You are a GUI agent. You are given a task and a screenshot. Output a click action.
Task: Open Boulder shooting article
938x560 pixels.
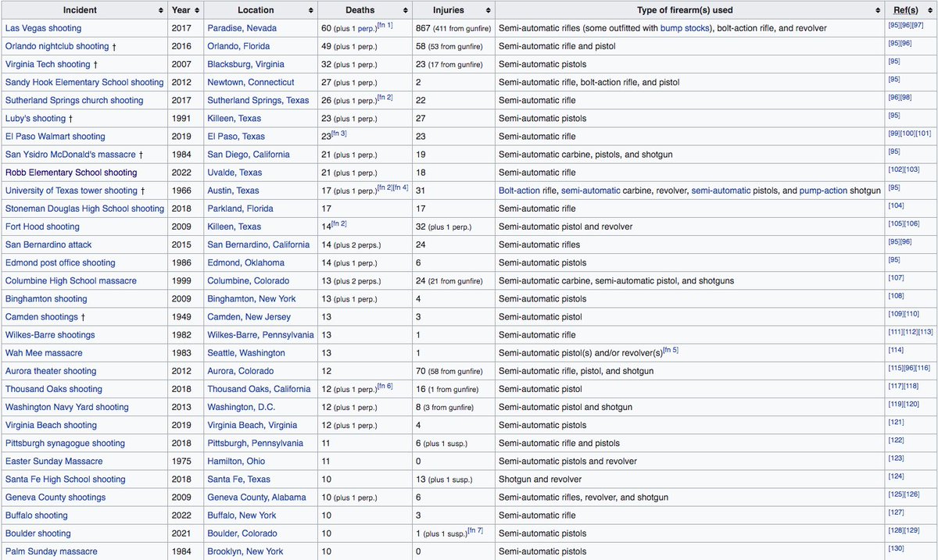tap(38, 533)
